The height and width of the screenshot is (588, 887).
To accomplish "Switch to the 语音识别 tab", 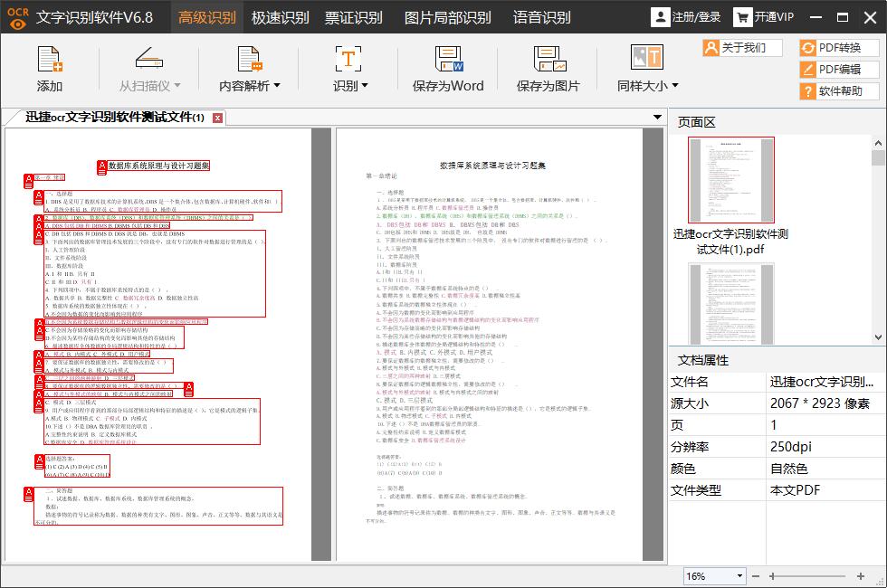I will 545,17.
